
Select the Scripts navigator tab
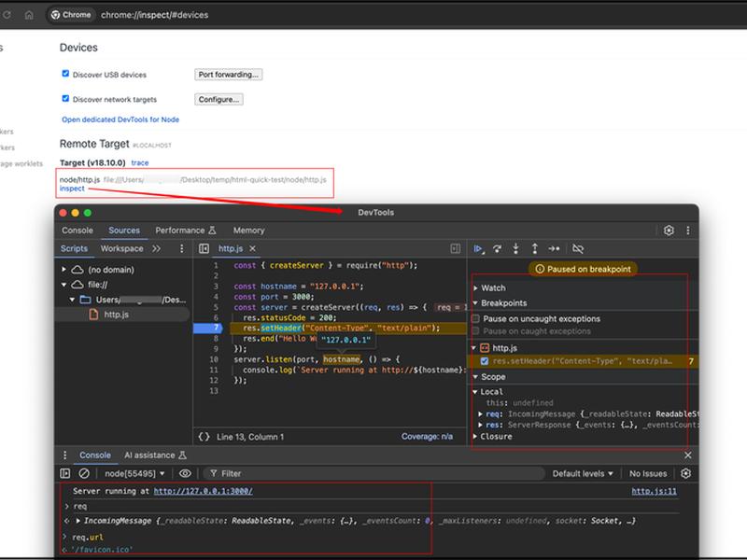pos(74,248)
